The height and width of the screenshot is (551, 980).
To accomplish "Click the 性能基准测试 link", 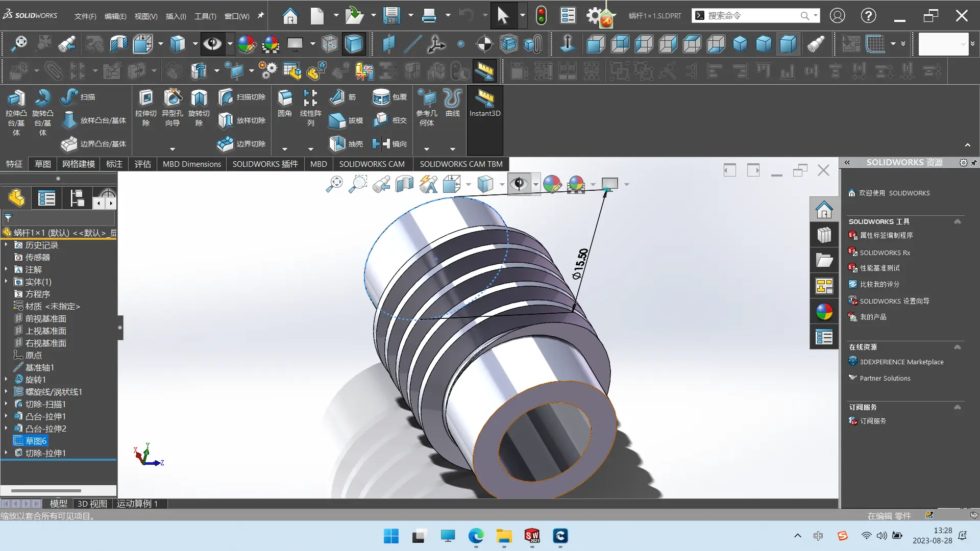I will (880, 268).
